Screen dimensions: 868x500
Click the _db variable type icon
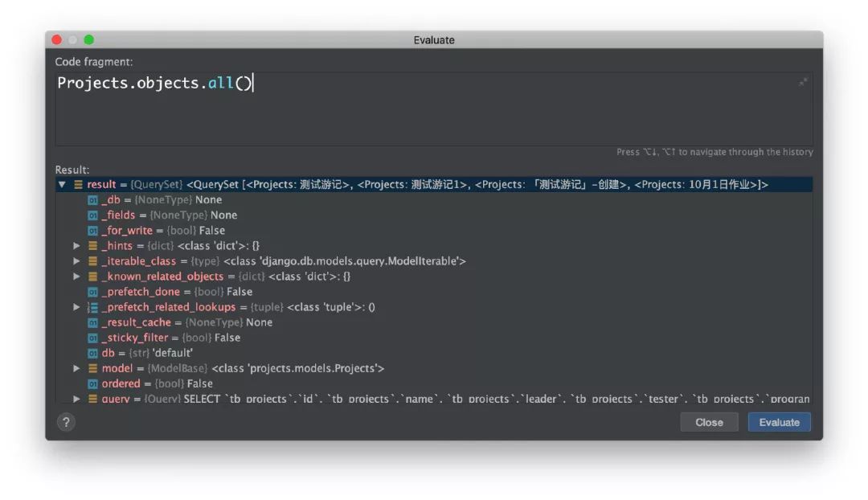92,200
